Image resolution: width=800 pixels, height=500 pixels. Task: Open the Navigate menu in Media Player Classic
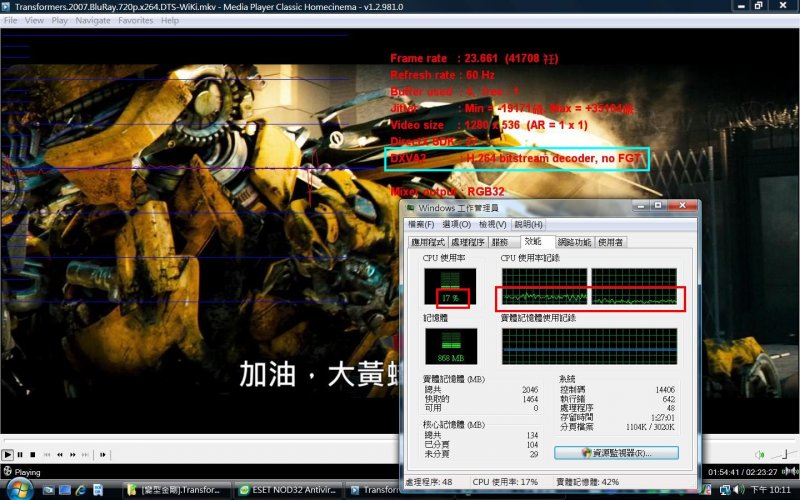point(93,20)
